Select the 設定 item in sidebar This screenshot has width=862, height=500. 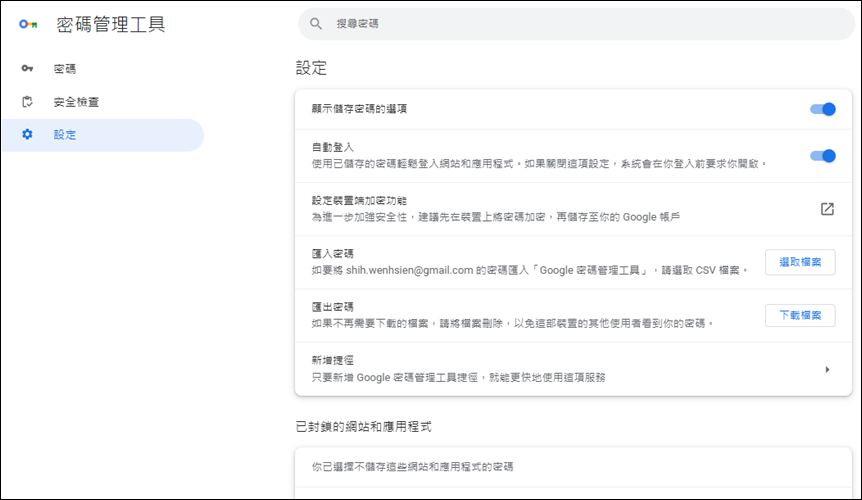pos(103,135)
